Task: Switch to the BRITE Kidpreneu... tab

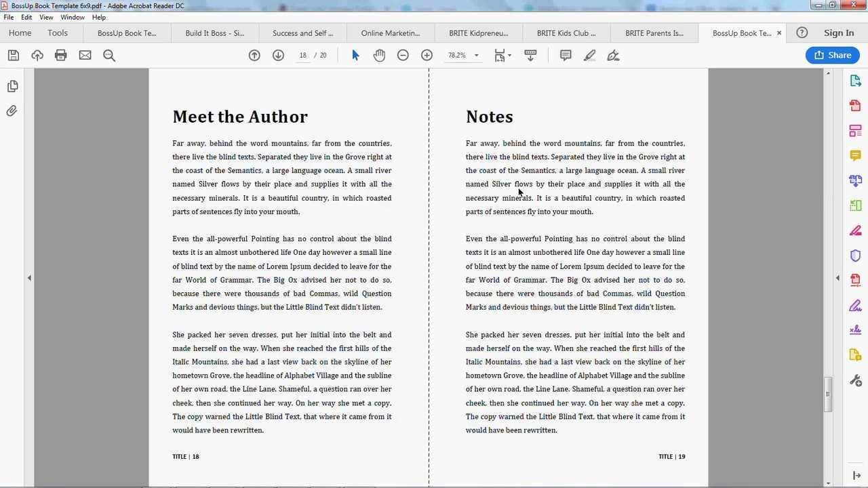Action: pyautogui.click(x=479, y=33)
